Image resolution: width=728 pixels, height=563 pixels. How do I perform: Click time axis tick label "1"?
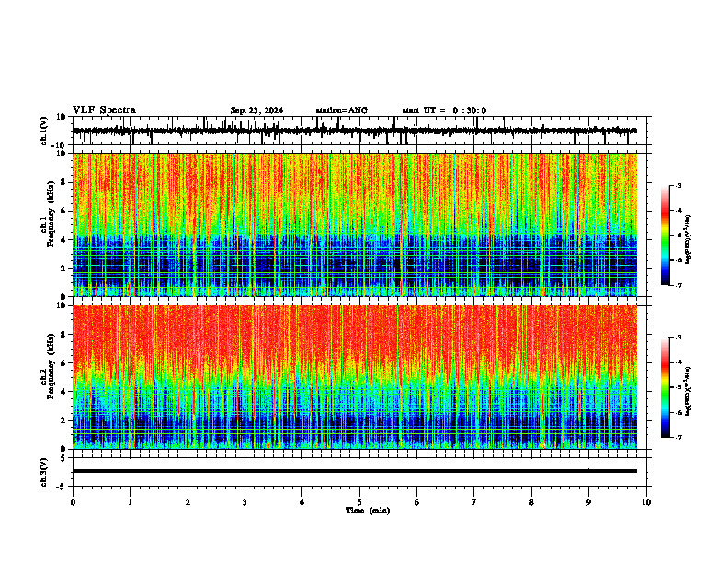130,502
